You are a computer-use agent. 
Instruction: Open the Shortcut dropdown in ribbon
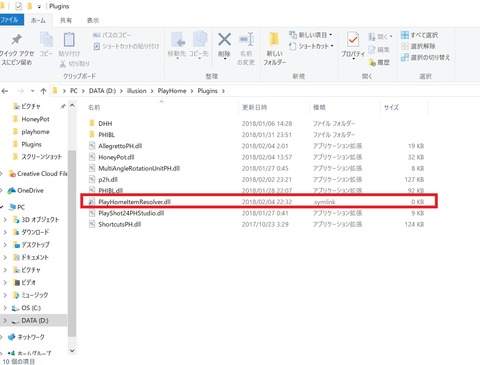(311, 46)
